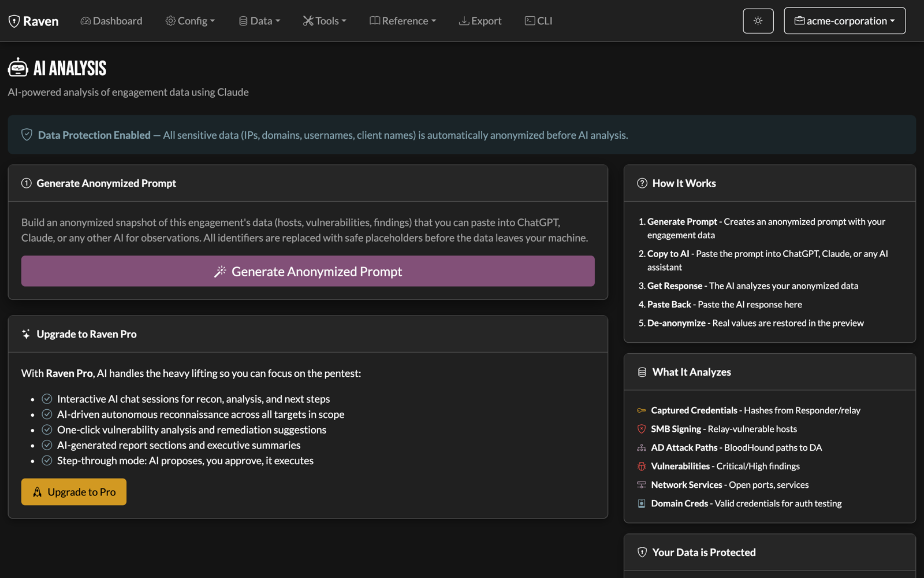
Task: Click the wand icon on Generate button
Action: pos(220,272)
